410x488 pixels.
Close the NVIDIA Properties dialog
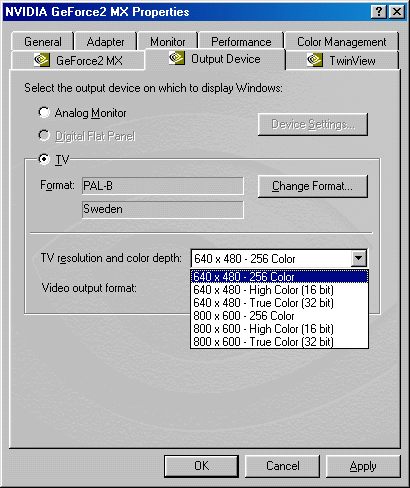click(x=397, y=12)
